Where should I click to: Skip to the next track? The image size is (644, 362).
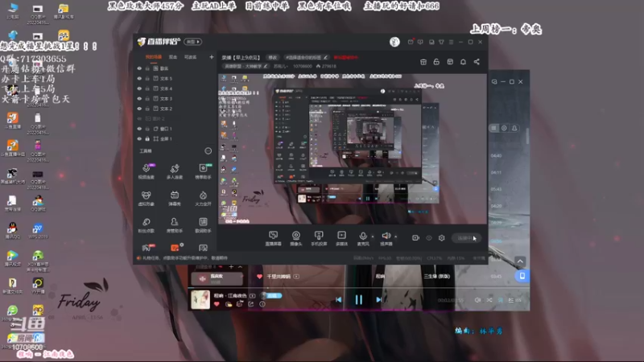click(x=378, y=299)
